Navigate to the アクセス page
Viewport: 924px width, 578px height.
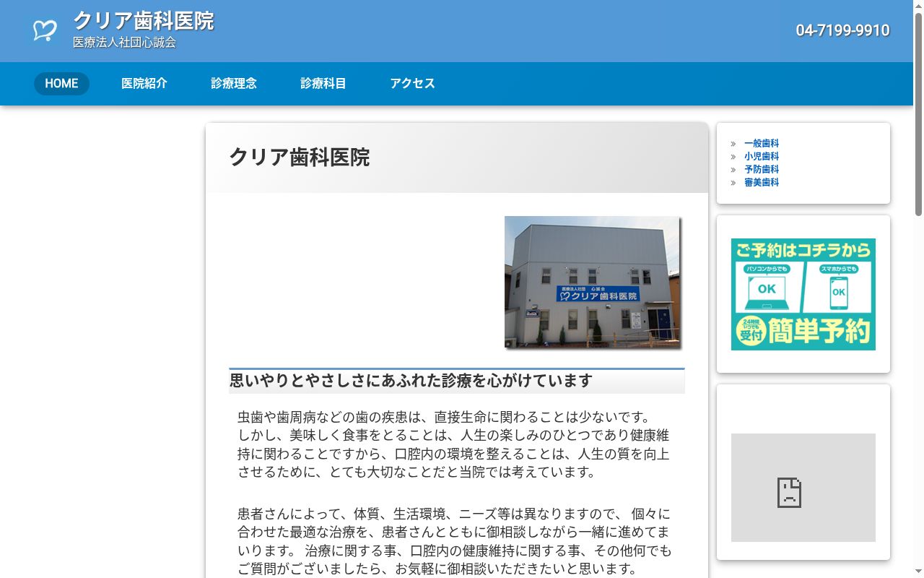413,84
